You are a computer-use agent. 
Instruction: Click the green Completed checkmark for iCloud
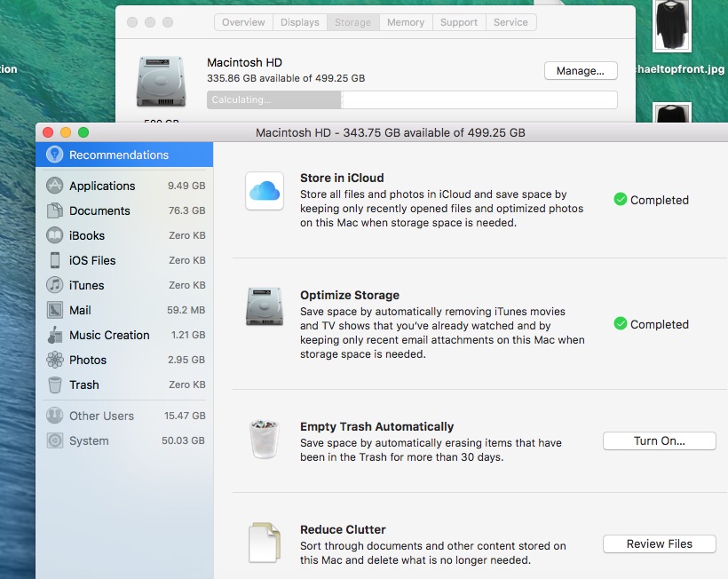(621, 199)
